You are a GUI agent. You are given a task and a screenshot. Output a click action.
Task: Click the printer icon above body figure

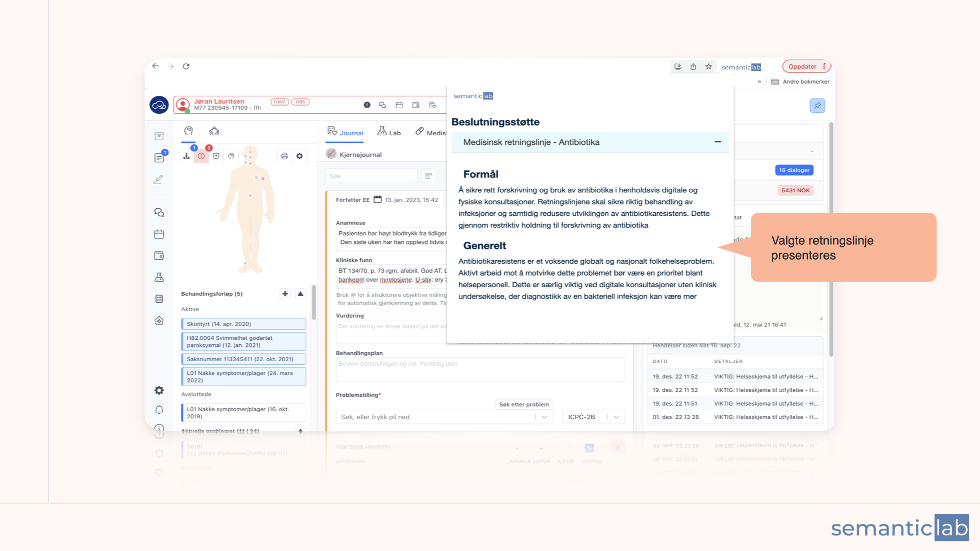pyautogui.click(x=284, y=156)
